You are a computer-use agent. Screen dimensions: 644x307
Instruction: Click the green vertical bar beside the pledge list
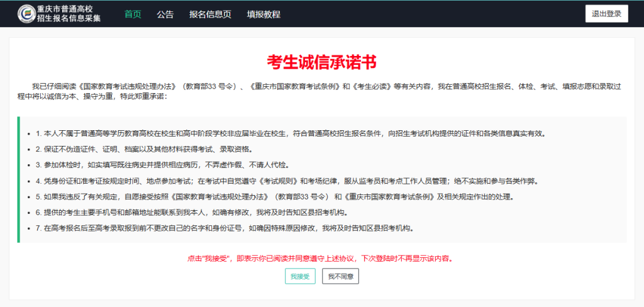(18, 179)
